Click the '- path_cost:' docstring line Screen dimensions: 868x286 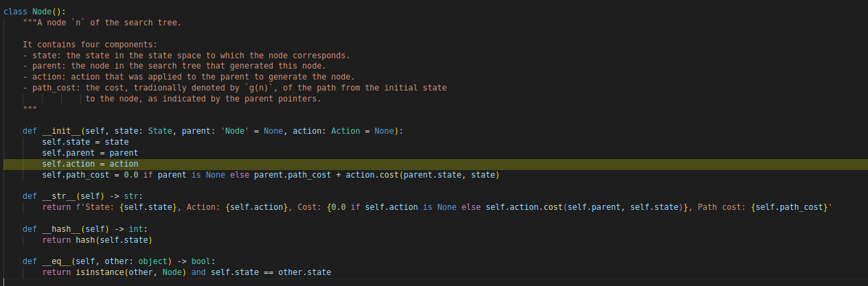tap(235, 88)
